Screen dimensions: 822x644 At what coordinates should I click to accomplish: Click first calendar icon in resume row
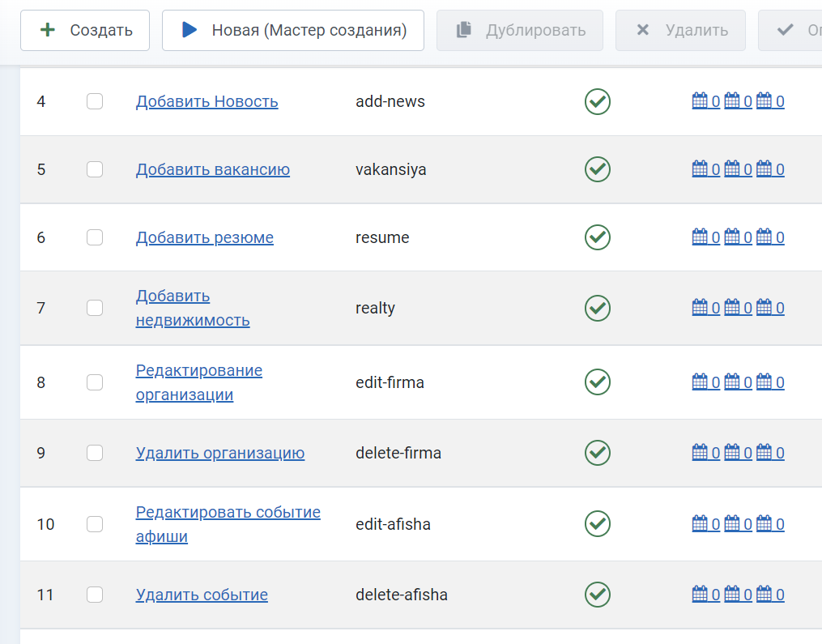[x=700, y=237]
